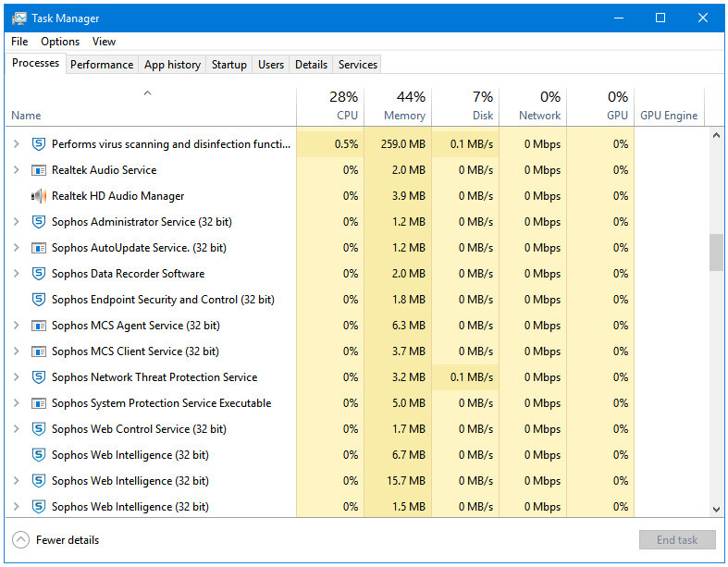Switch to the Details tab
This screenshot has width=728, height=567.
[311, 65]
